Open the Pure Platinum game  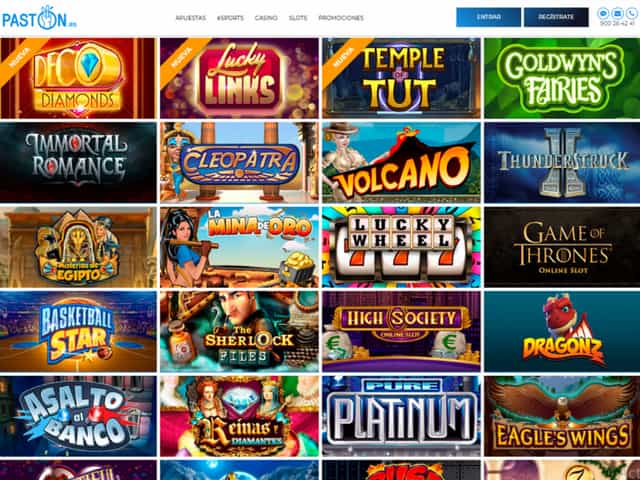point(401,416)
